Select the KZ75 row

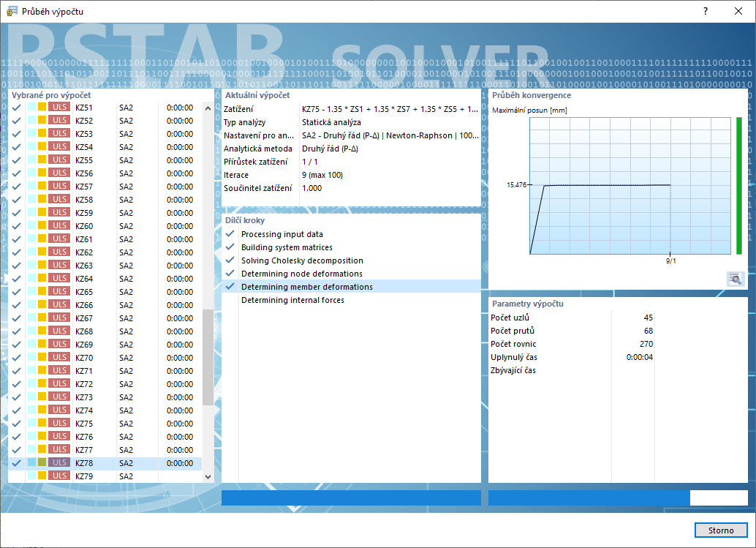pos(105,423)
